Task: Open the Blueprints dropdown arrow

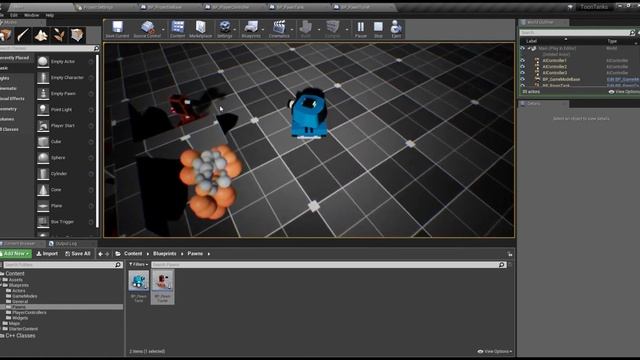Action: (x=262, y=29)
